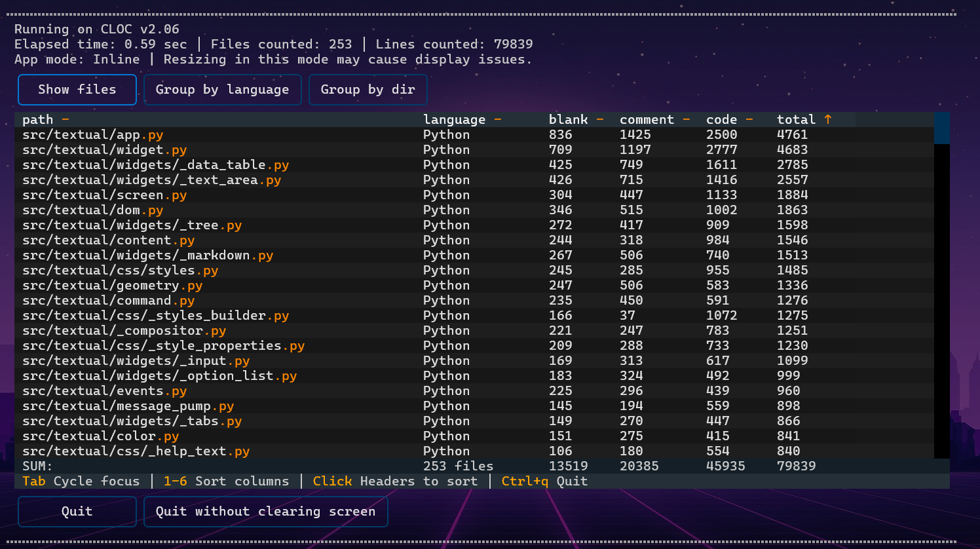Click the sort indicator on the comment column
The height and width of the screenshot is (549, 980).
point(686,119)
